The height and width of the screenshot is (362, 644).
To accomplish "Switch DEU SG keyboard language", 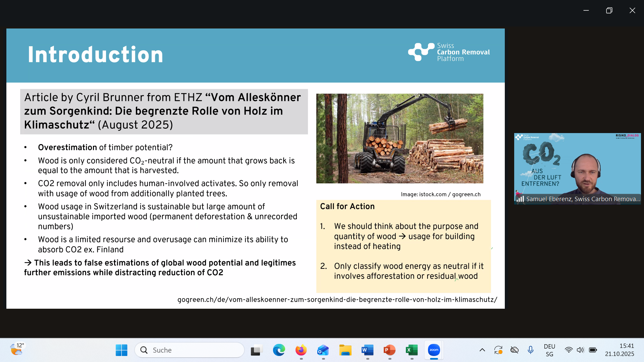I will coord(549,350).
